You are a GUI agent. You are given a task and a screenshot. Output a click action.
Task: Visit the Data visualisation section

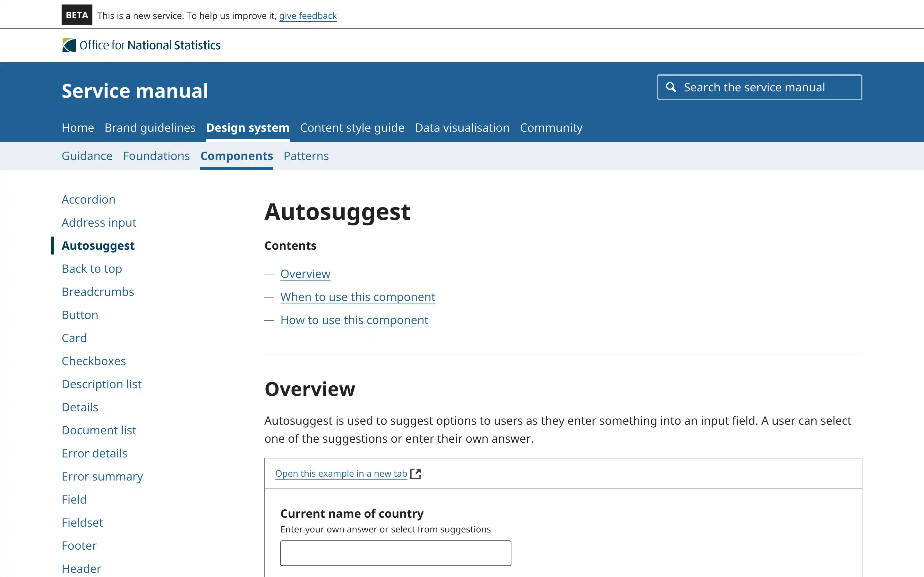point(462,128)
